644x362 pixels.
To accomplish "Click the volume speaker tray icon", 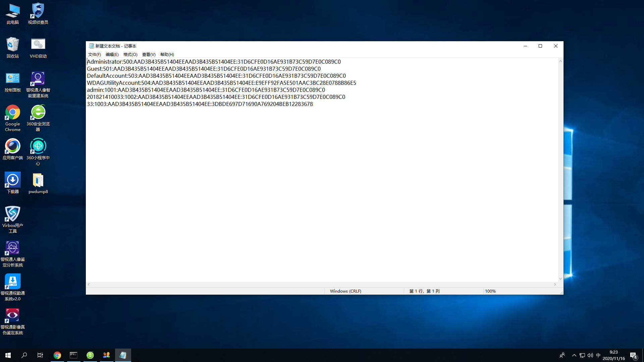I will tap(590, 355).
